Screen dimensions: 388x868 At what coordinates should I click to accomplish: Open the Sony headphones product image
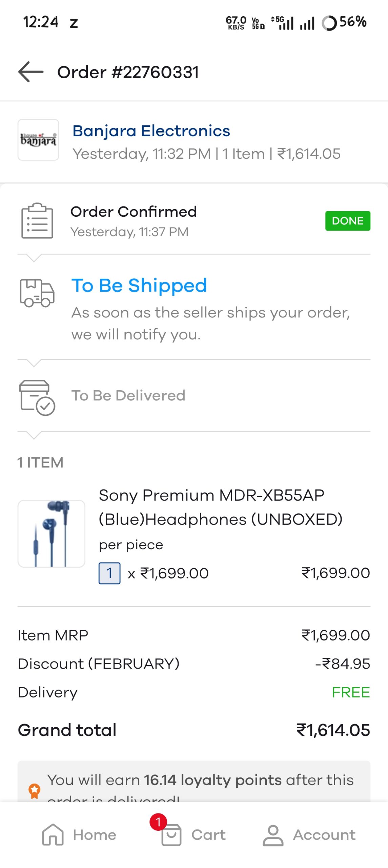click(52, 533)
